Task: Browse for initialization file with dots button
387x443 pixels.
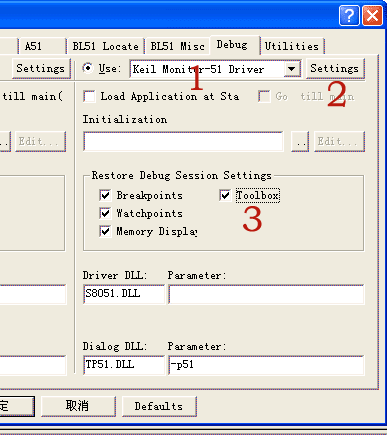Action: pyautogui.click(x=300, y=141)
